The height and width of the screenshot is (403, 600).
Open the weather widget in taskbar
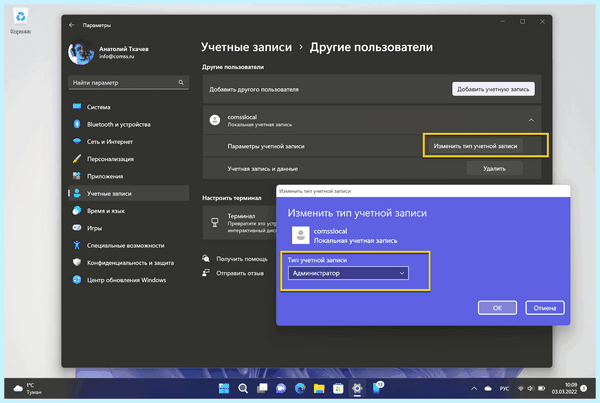(x=28, y=388)
